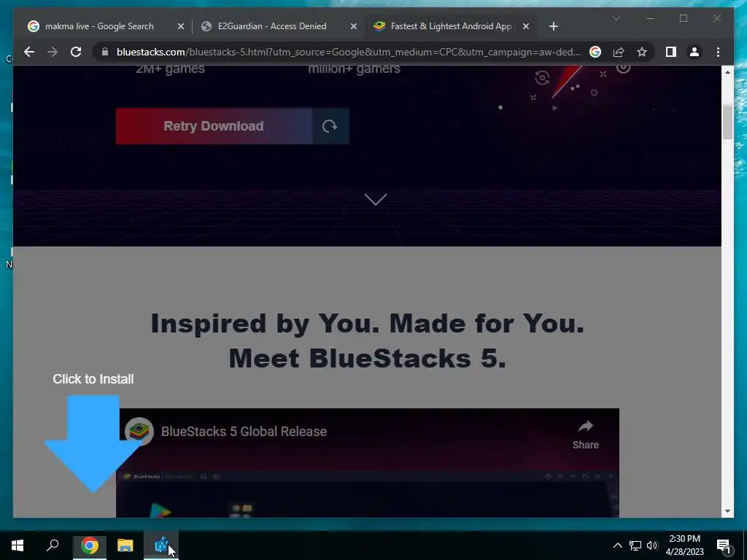Open the notification center
The image size is (747, 560).
(x=724, y=545)
